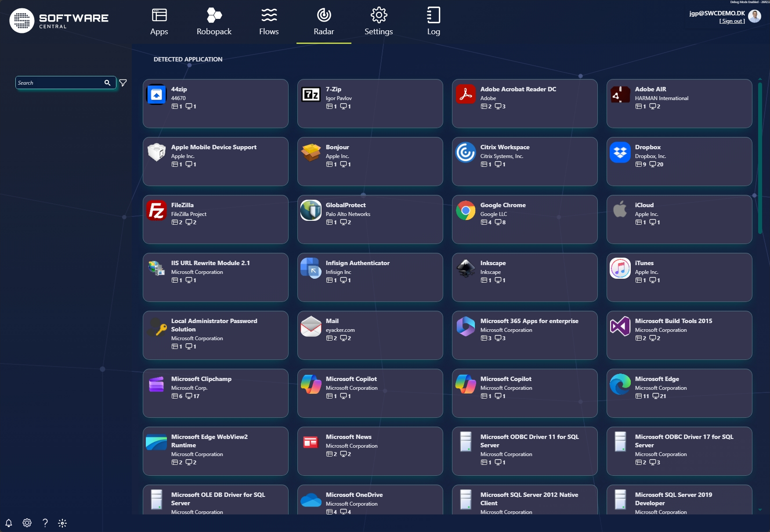Select Microsoft SQL Server 2012 Native Client title
This screenshot has height=532, width=770.
point(529,499)
